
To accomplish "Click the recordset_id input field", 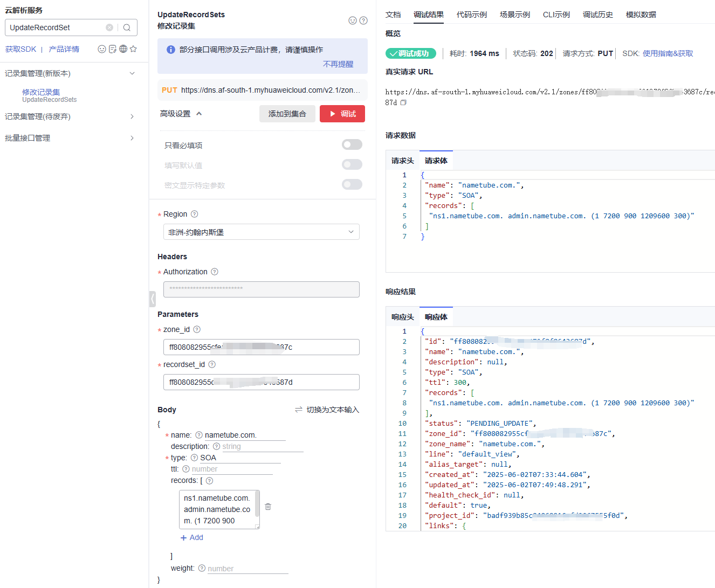I will coord(261,382).
